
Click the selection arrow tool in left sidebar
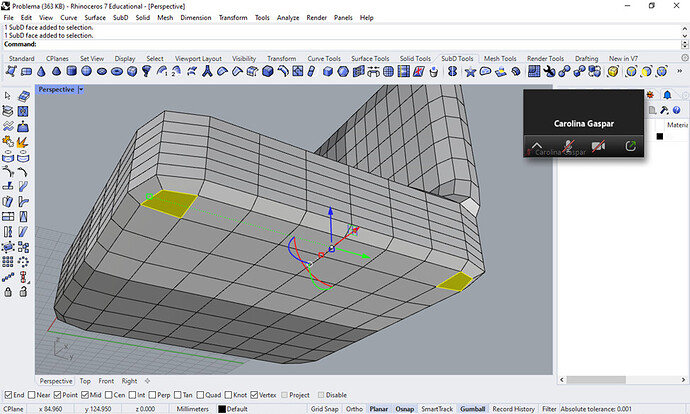click(x=8, y=95)
